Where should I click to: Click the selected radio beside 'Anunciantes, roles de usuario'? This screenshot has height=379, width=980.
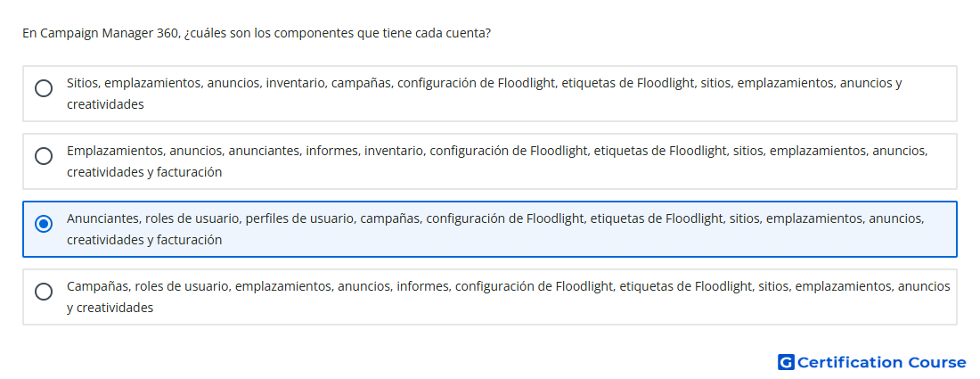click(x=44, y=223)
